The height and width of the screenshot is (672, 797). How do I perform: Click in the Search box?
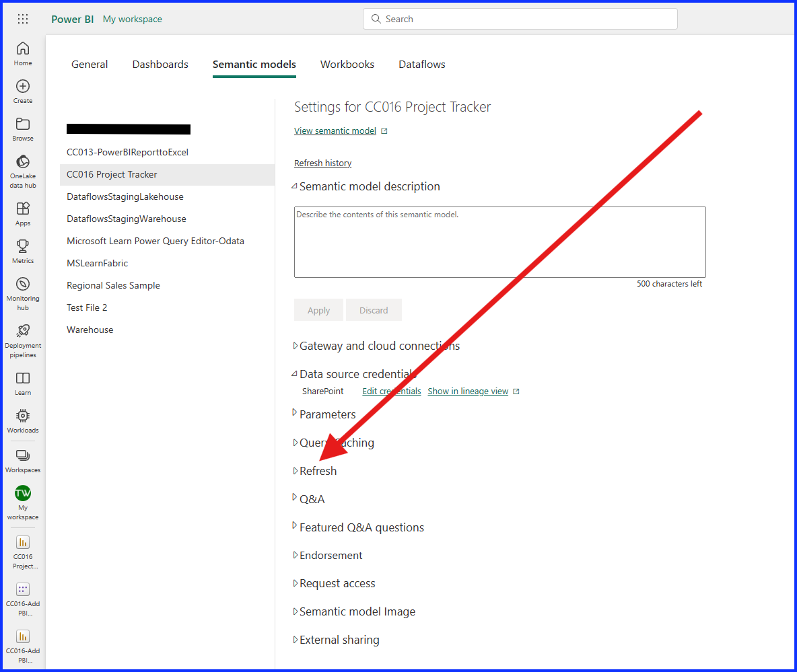click(520, 19)
